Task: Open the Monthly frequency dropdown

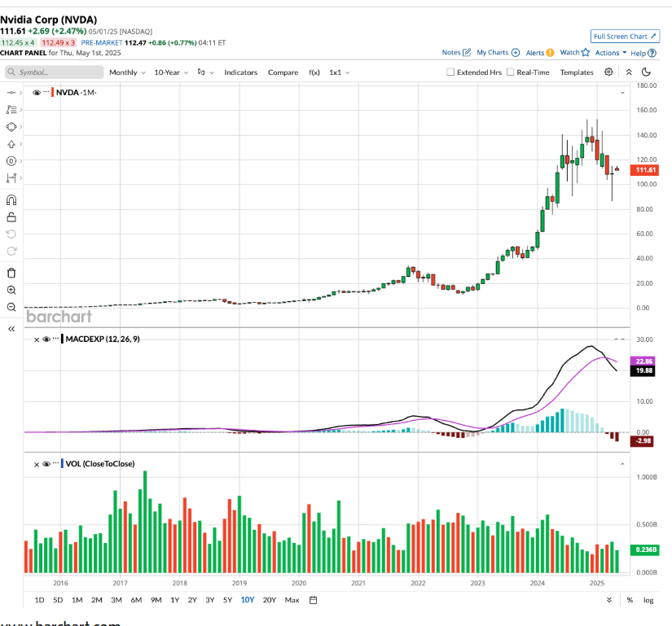Action: click(127, 72)
